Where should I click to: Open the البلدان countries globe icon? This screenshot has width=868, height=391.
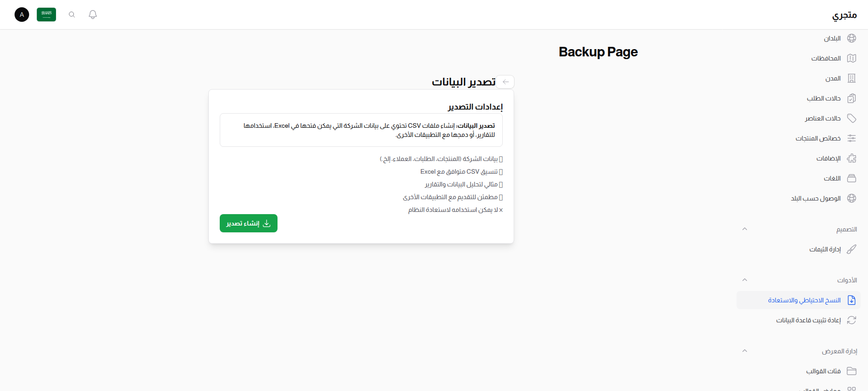(852, 38)
